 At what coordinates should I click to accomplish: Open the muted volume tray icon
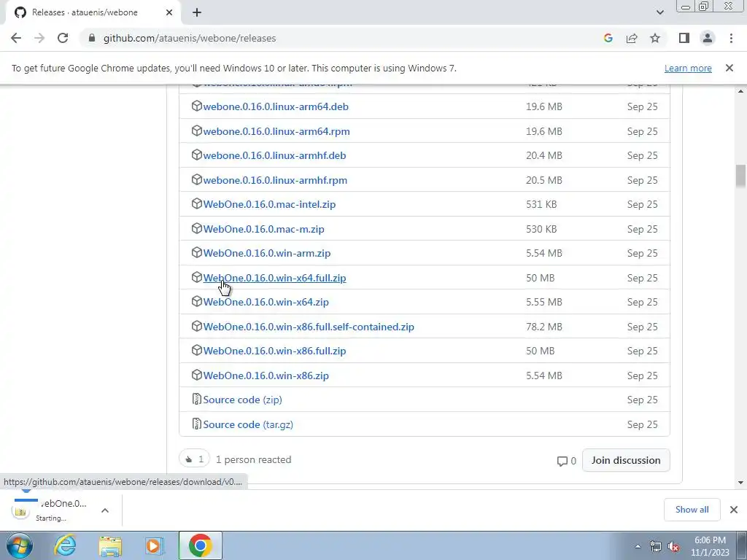[673, 547]
